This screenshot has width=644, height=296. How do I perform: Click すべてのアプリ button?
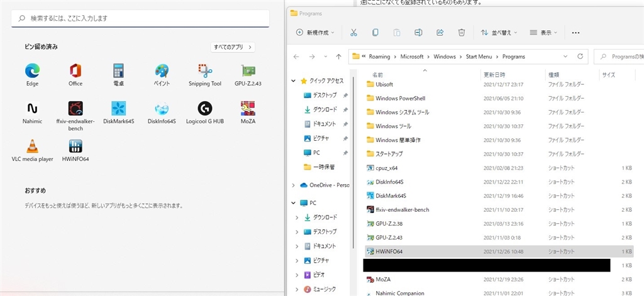coord(233,47)
